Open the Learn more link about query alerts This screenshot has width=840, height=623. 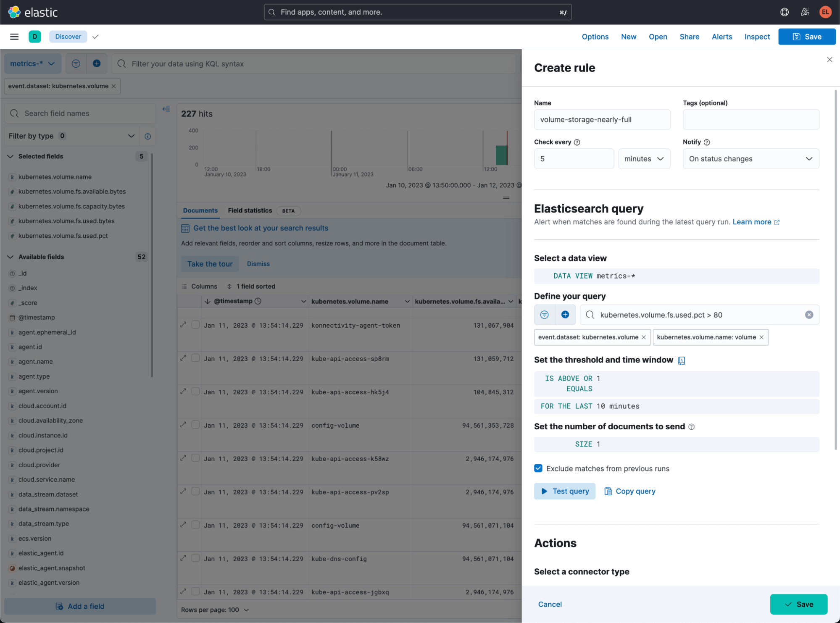(x=752, y=222)
